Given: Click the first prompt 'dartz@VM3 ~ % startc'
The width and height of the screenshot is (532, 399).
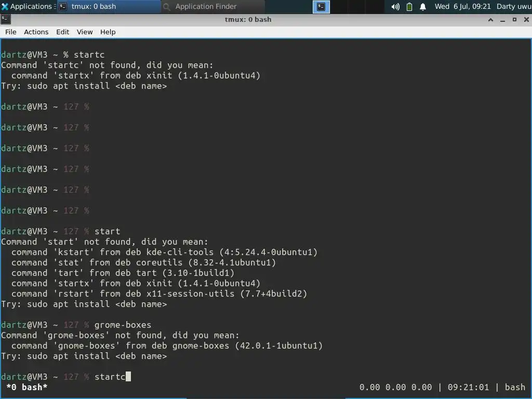Looking at the screenshot, I should pos(52,55).
